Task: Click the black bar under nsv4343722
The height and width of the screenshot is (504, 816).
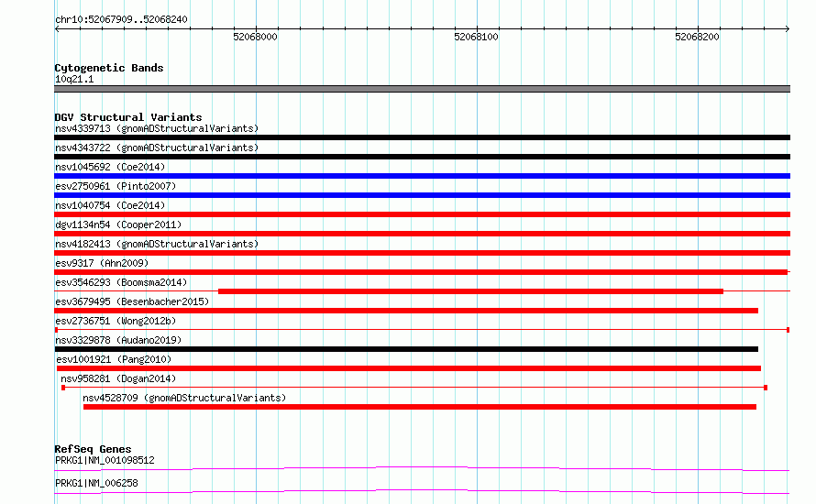Action: (422, 157)
